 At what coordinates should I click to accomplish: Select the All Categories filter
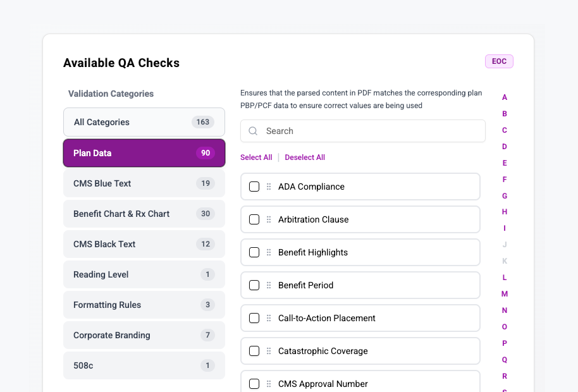pyautogui.click(x=144, y=122)
